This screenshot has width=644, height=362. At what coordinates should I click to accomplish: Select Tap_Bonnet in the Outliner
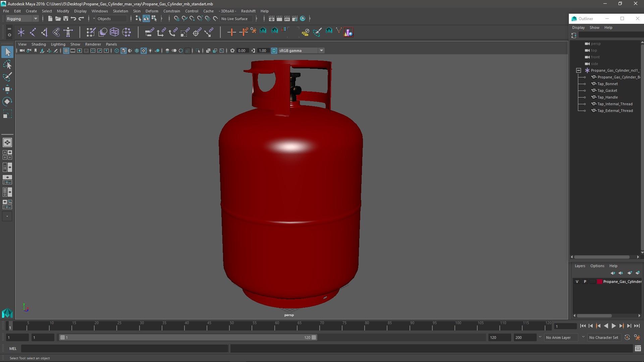[607, 84]
